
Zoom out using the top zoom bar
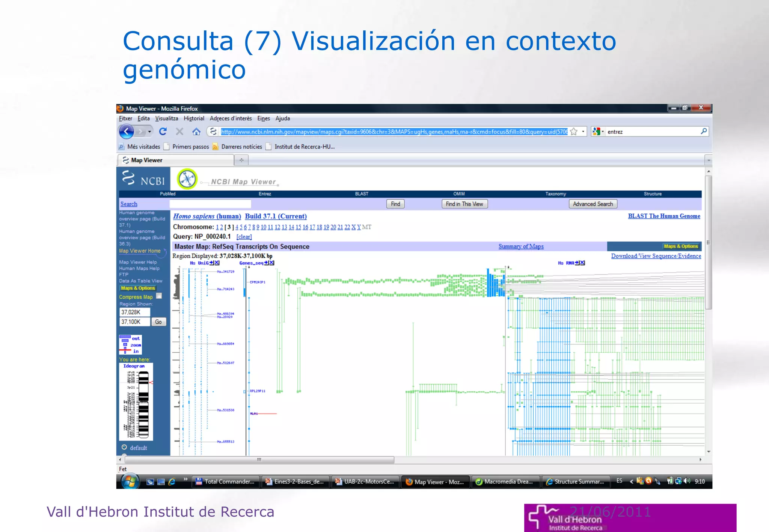pos(125,337)
